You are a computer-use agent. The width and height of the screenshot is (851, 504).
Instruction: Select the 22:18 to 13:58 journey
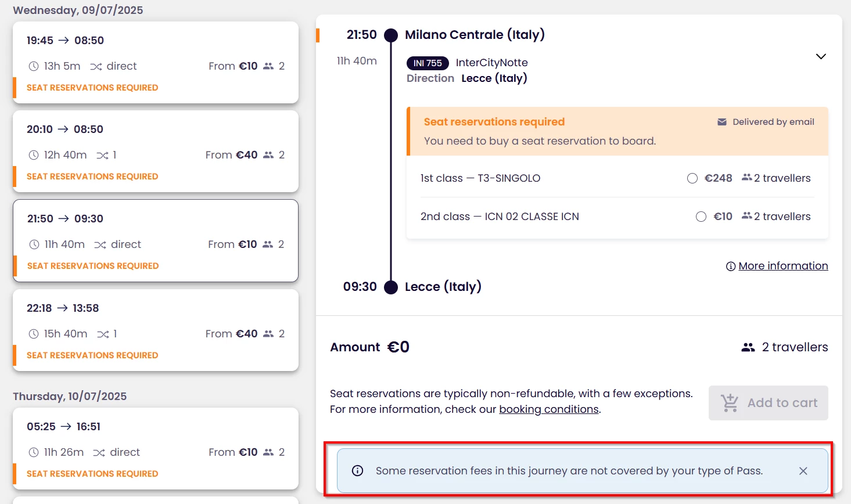(156, 330)
